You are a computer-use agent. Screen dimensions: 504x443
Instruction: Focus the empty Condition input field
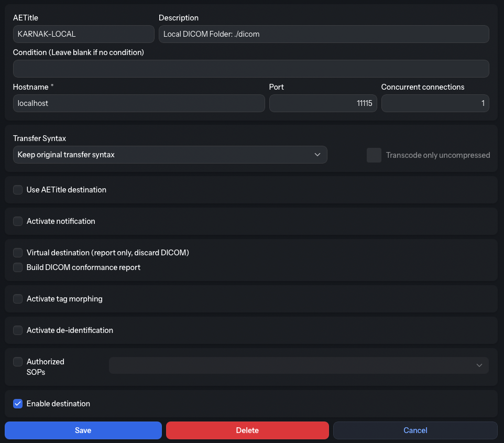(x=251, y=69)
